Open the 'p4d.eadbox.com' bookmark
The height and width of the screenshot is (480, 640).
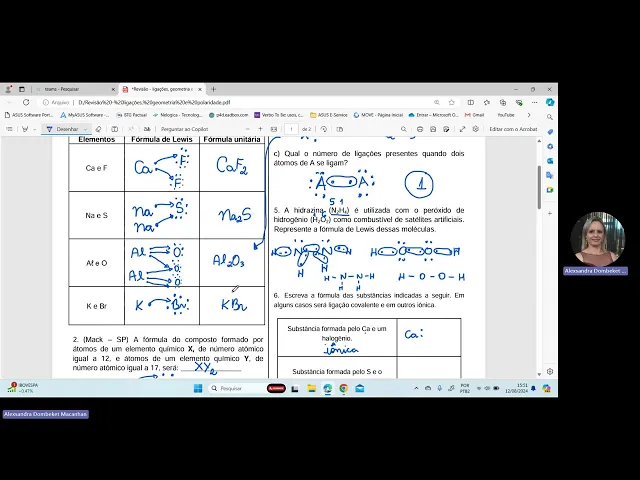[x=229, y=115]
